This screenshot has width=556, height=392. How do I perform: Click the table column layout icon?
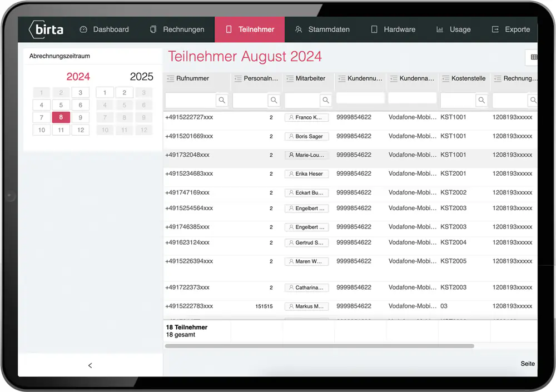click(x=534, y=57)
